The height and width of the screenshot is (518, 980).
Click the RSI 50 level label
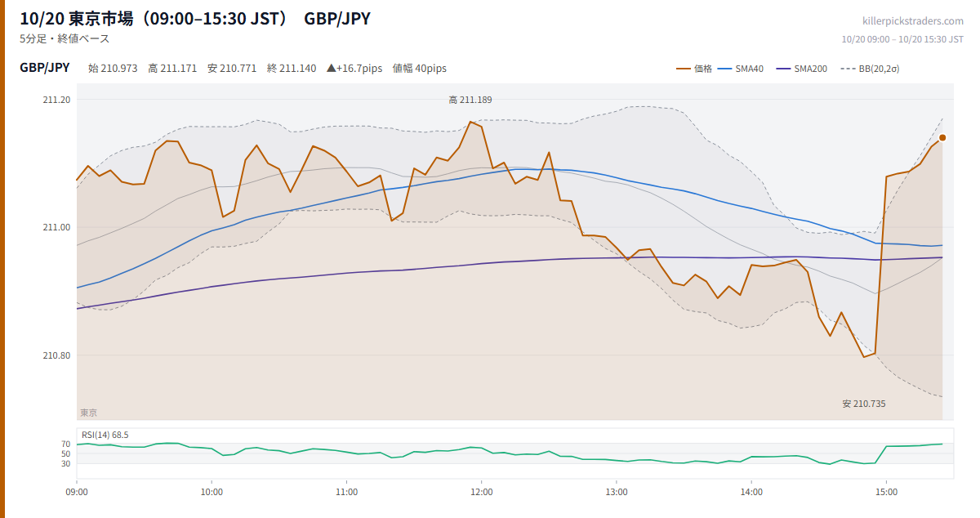pos(66,453)
